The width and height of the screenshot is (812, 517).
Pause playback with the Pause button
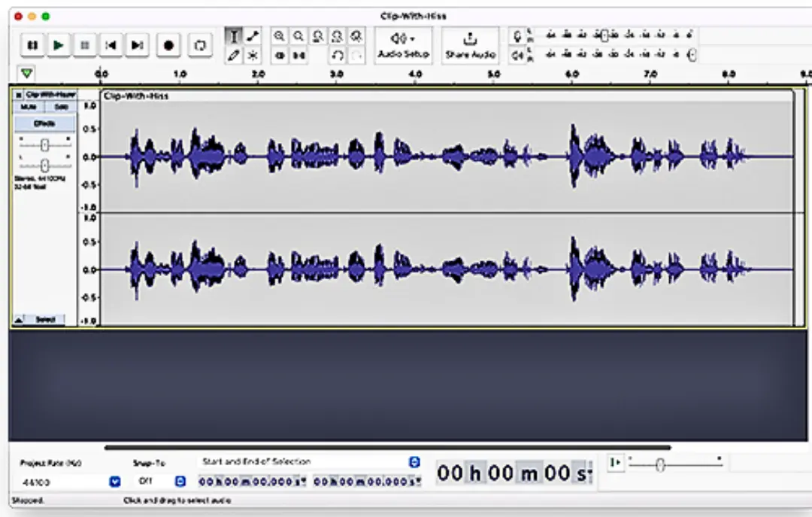tap(32, 45)
